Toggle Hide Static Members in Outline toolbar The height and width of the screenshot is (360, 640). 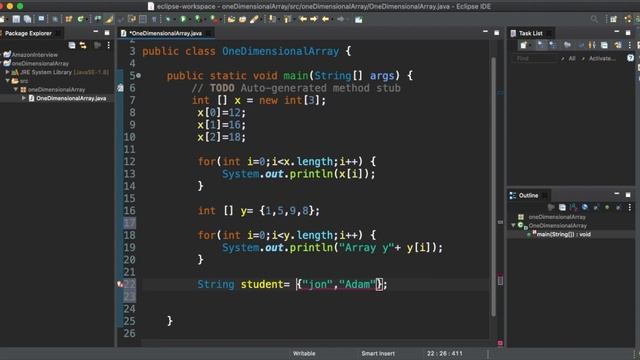point(596,207)
